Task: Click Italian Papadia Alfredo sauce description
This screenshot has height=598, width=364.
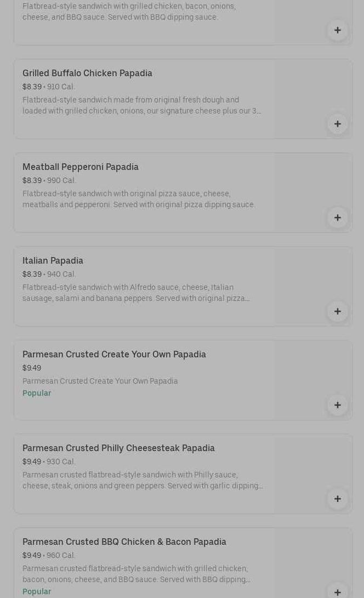Action: point(136,293)
